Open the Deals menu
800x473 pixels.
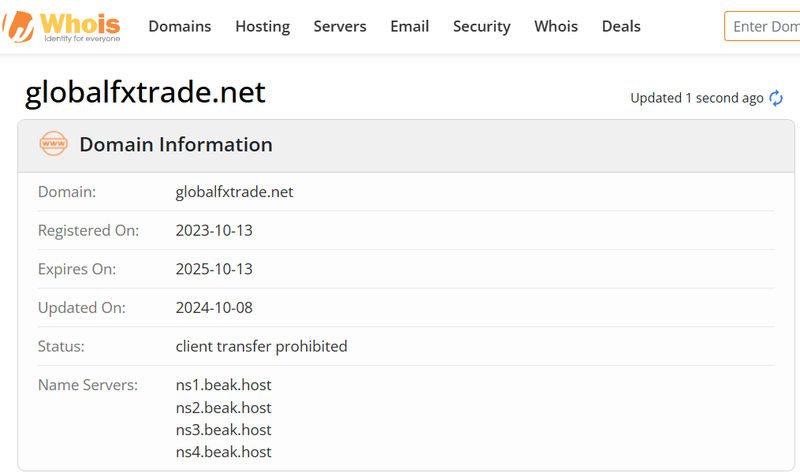pos(621,26)
